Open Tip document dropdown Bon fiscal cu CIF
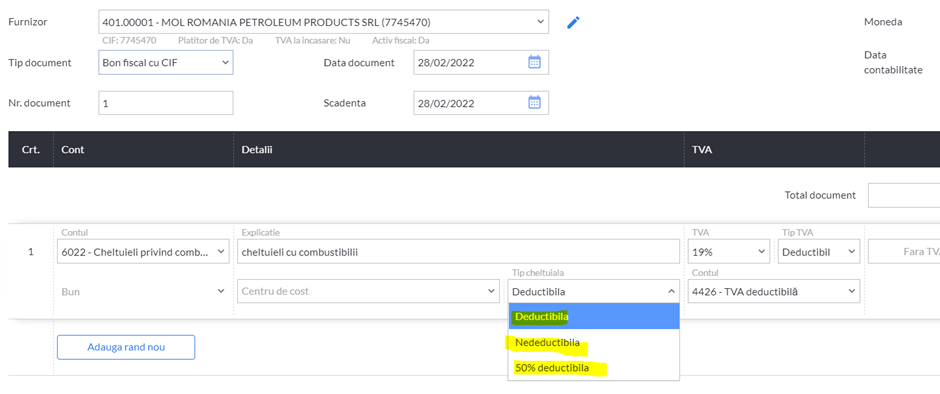This screenshot has height=394, width=940. (165, 62)
